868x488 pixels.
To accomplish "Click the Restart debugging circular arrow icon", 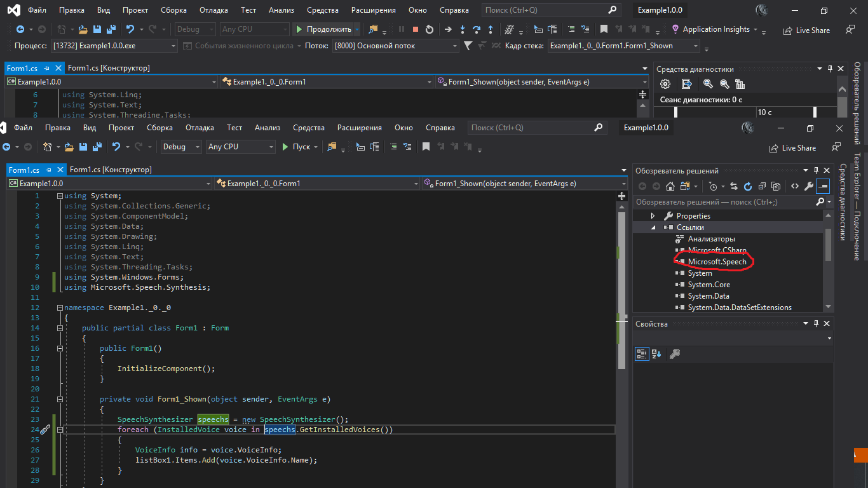I will 430,29.
